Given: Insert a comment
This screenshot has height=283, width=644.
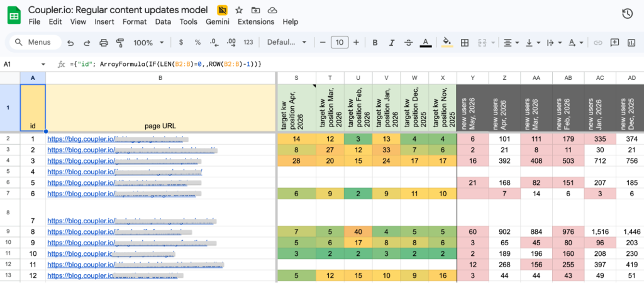Looking at the screenshot, I should click(614, 42).
